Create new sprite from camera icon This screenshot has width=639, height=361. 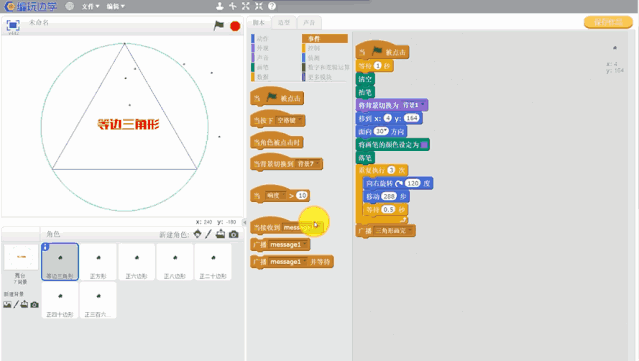point(234,234)
